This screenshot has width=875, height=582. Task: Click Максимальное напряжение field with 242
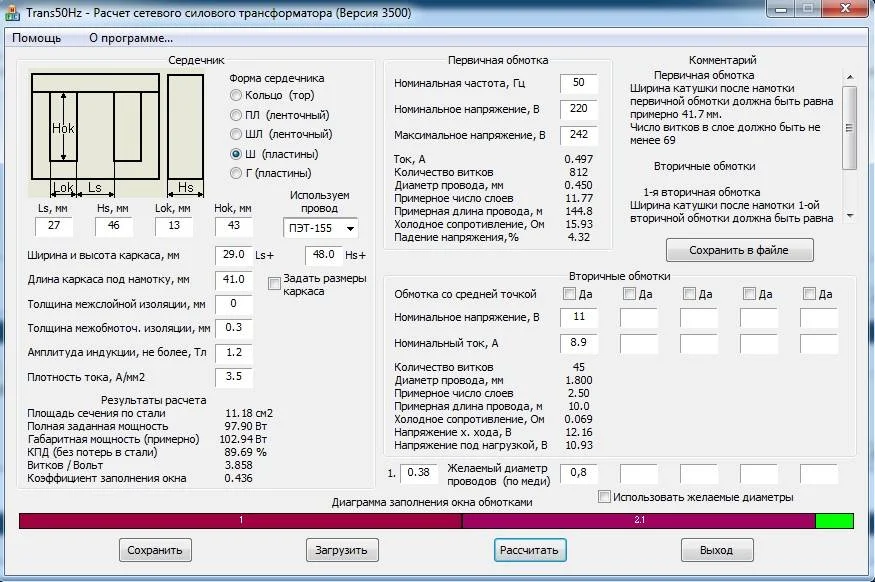point(579,135)
